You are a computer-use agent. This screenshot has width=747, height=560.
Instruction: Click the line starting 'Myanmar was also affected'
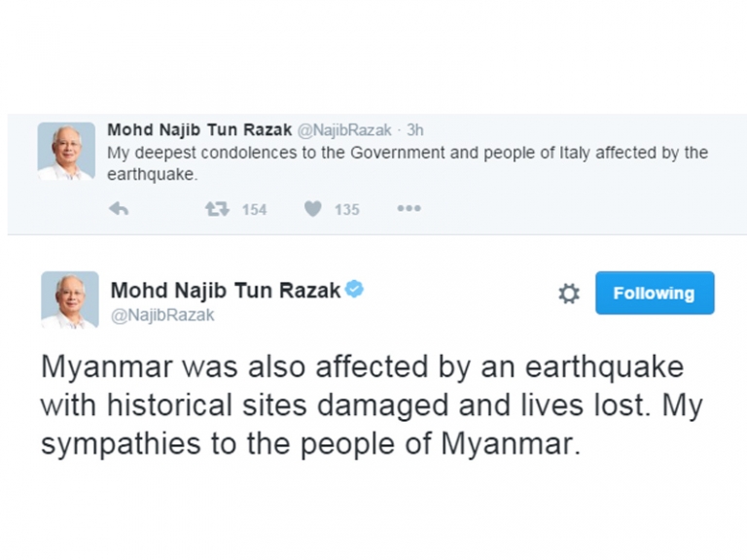pos(362,367)
